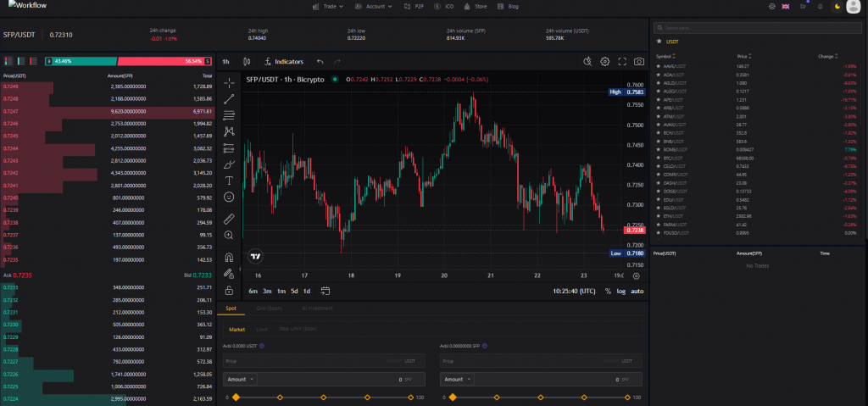
Task: Open chart quick search
Action: coord(588,62)
